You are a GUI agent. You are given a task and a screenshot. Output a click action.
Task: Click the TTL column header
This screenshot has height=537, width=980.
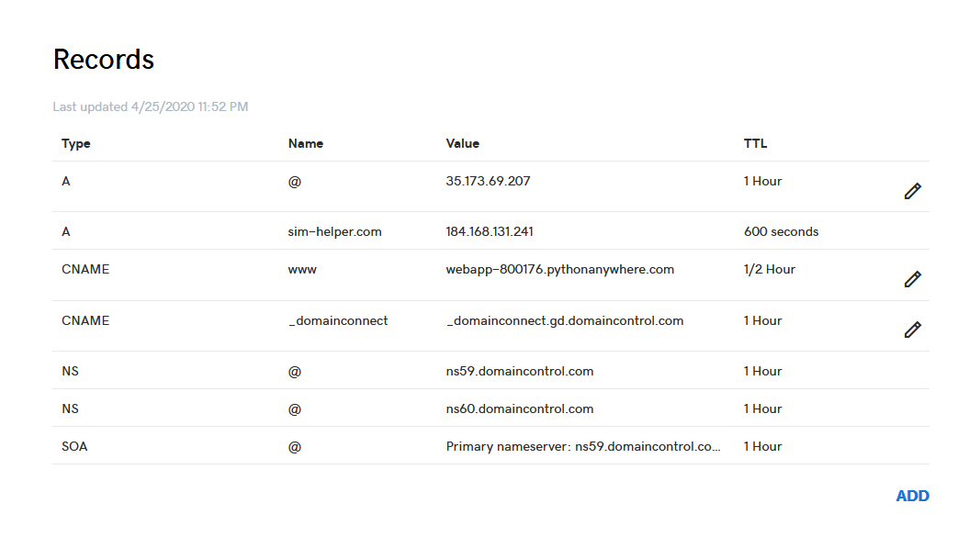[755, 143]
